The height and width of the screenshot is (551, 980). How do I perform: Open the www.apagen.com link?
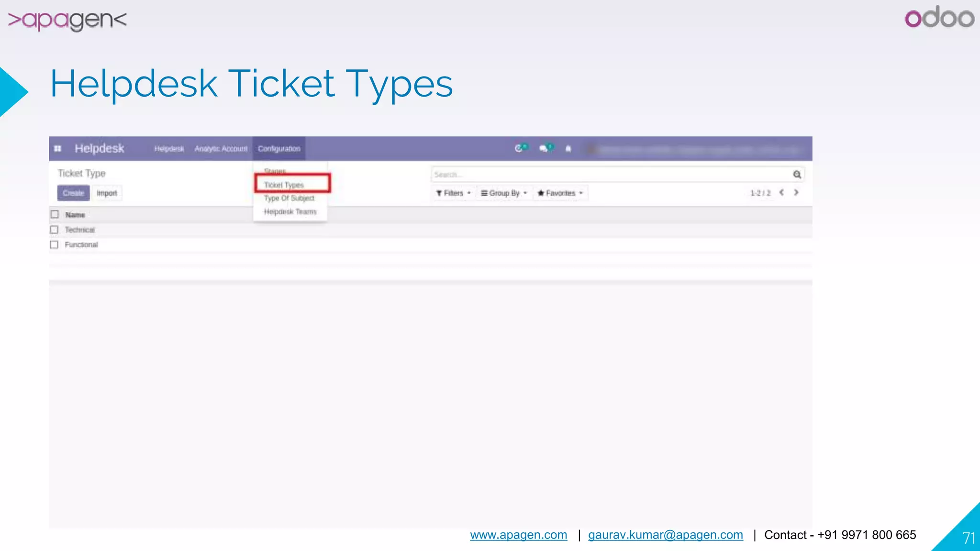(519, 535)
